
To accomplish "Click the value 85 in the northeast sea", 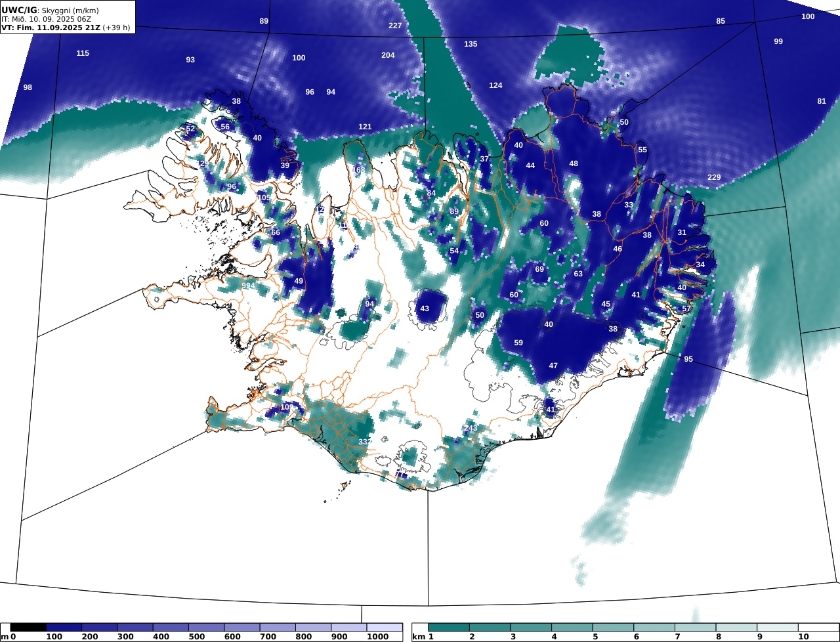I will [721, 21].
